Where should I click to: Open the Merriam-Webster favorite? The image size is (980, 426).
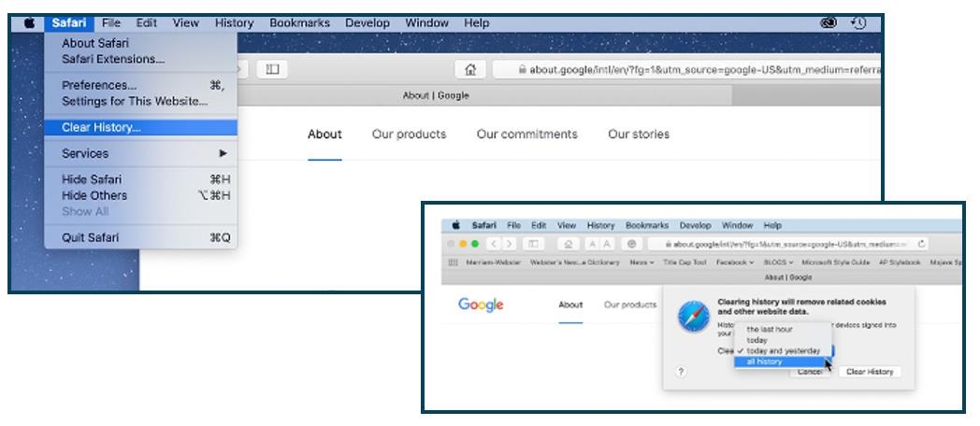point(493,263)
